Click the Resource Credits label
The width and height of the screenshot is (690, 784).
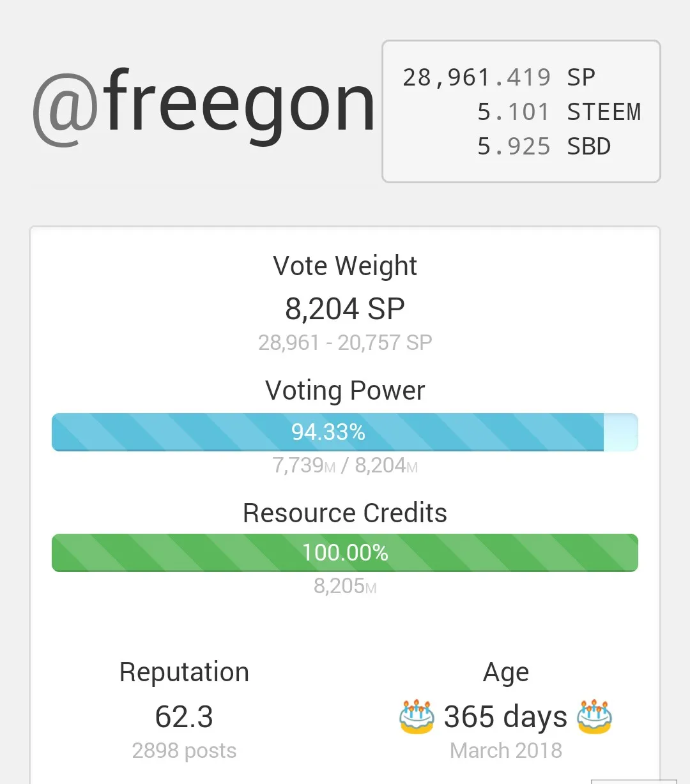click(x=345, y=513)
